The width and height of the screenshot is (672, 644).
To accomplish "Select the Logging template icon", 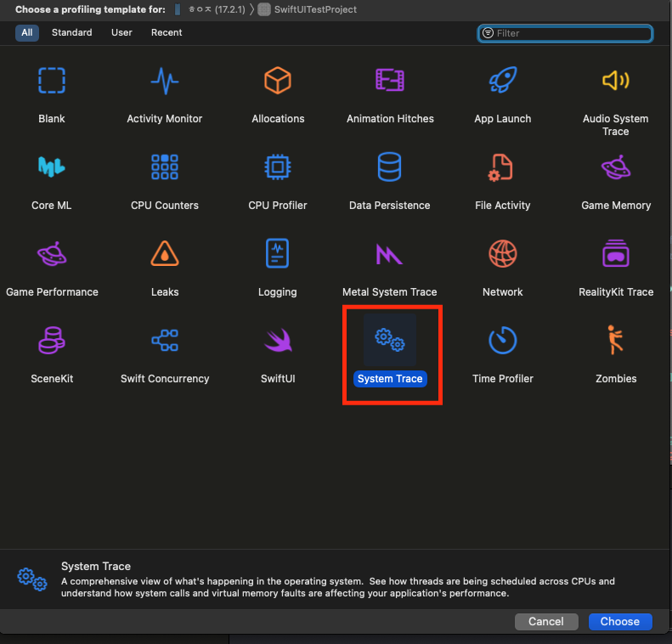I will coord(277,253).
